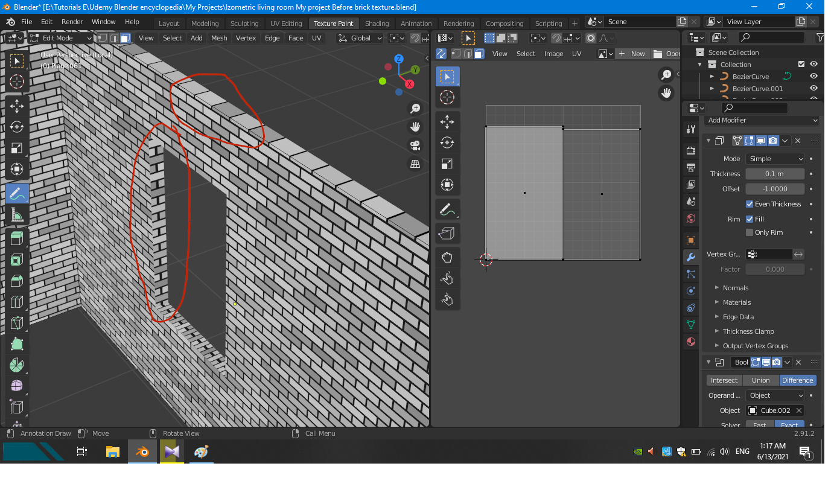Select the Transform tool in 3D viewport toolbar
Image resolution: width=834 pixels, height=504 pixels.
17,170
